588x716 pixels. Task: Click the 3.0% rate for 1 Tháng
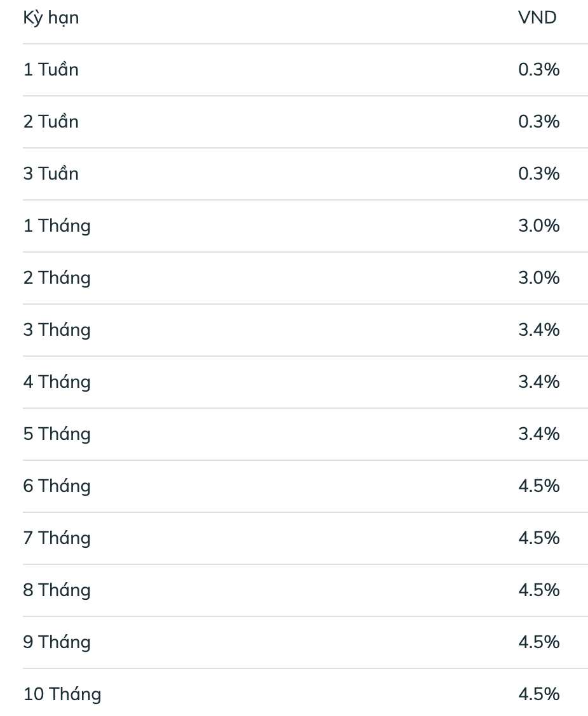point(538,226)
